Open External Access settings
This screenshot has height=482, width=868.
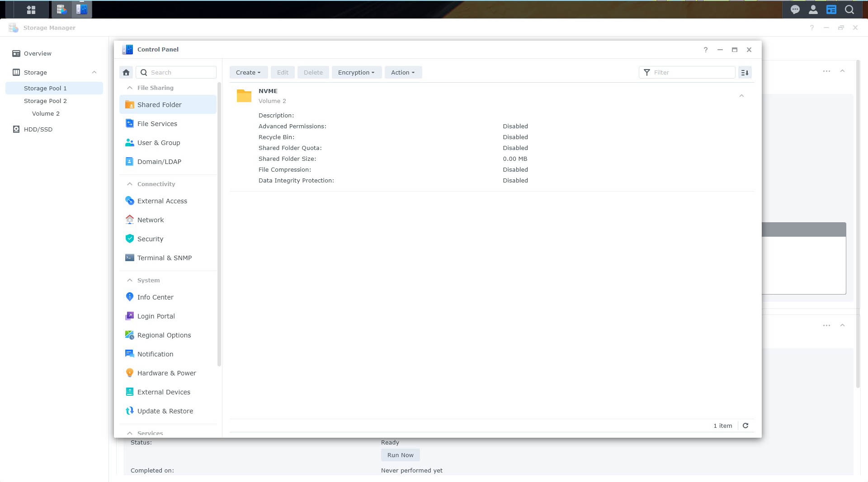[x=168, y=201]
